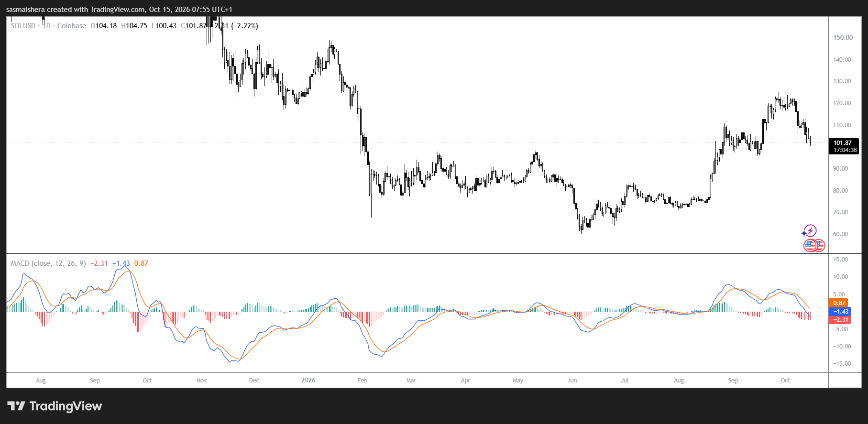Click the Jun label on time axis
The width and height of the screenshot is (868, 424).
572,381
